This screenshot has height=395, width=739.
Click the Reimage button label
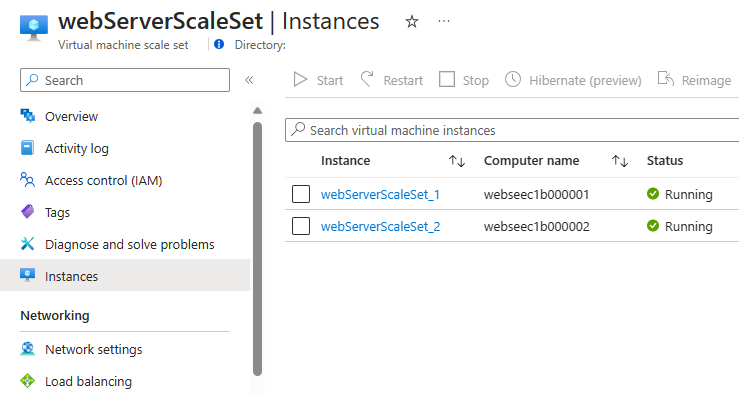(x=706, y=81)
